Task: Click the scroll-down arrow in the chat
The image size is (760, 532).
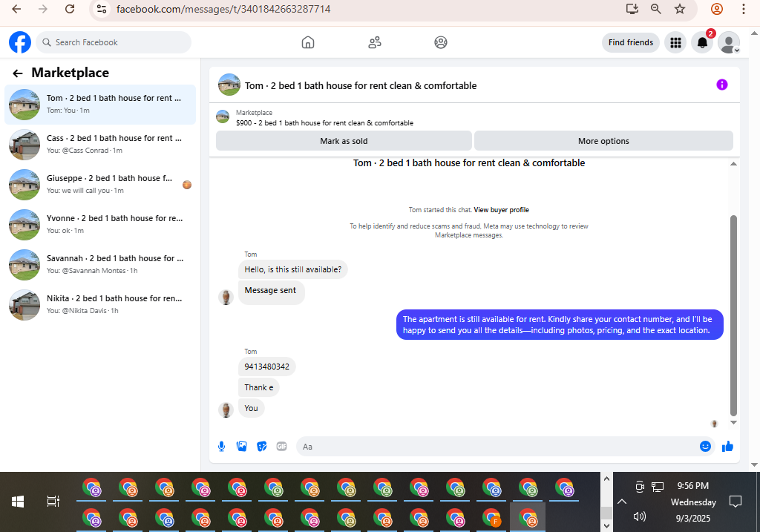Action: click(x=733, y=422)
